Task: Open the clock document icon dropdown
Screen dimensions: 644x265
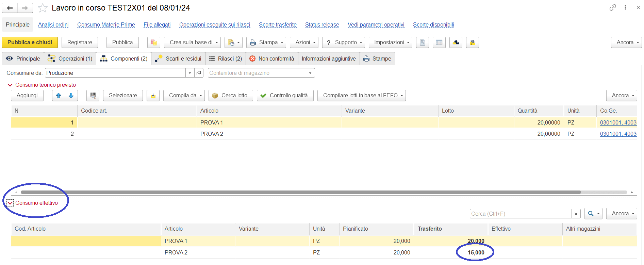Action: [x=233, y=43]
